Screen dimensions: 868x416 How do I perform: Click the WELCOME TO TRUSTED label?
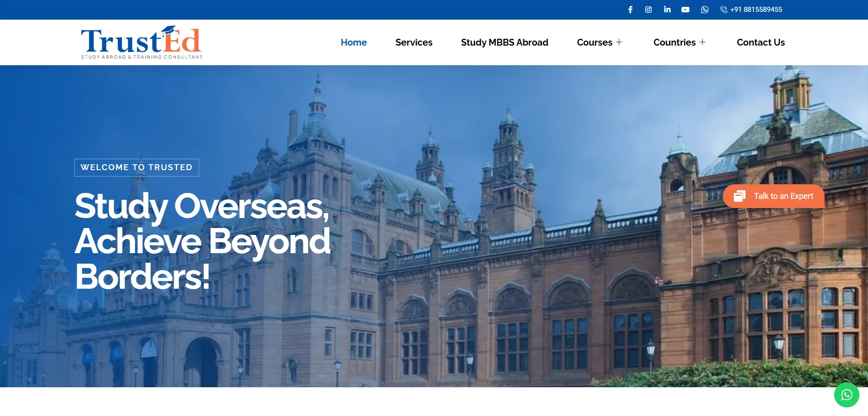[137, 167]
